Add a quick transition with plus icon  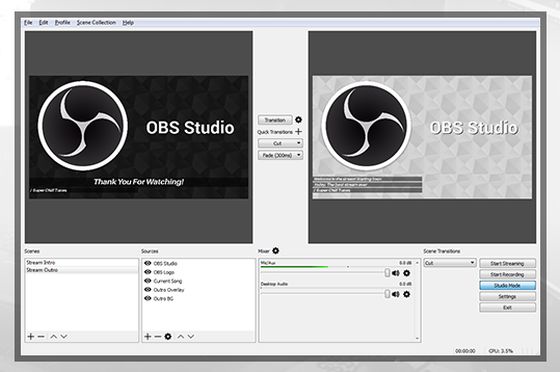(x=299, y=132)
